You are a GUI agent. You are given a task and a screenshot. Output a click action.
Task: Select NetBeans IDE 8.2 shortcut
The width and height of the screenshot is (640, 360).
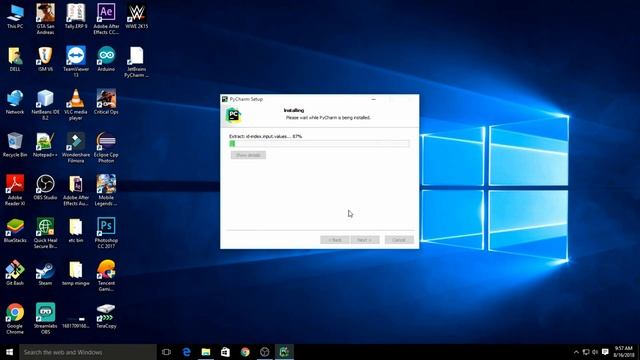(45, 104)
